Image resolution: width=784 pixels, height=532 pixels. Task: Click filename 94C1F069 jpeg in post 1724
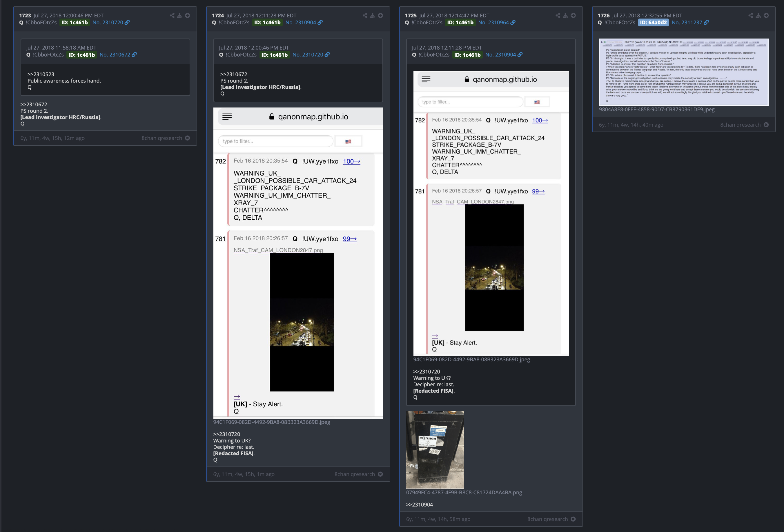(272, 422)
